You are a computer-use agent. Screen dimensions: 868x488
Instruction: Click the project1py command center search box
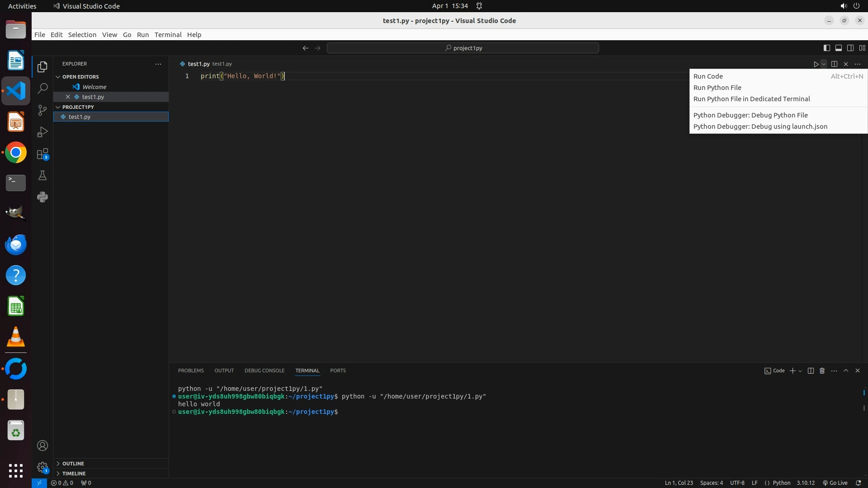point(463,48)
